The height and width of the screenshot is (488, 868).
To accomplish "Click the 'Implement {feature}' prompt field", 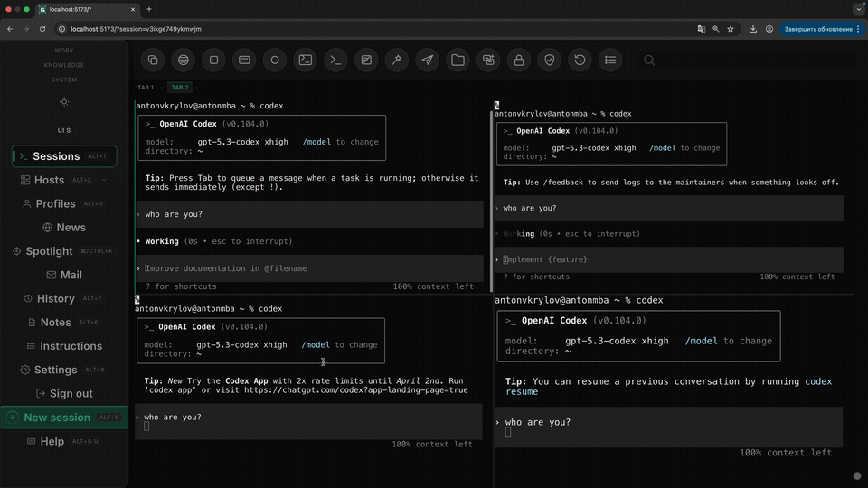I will pyautogui.click(x=669, y=259).
